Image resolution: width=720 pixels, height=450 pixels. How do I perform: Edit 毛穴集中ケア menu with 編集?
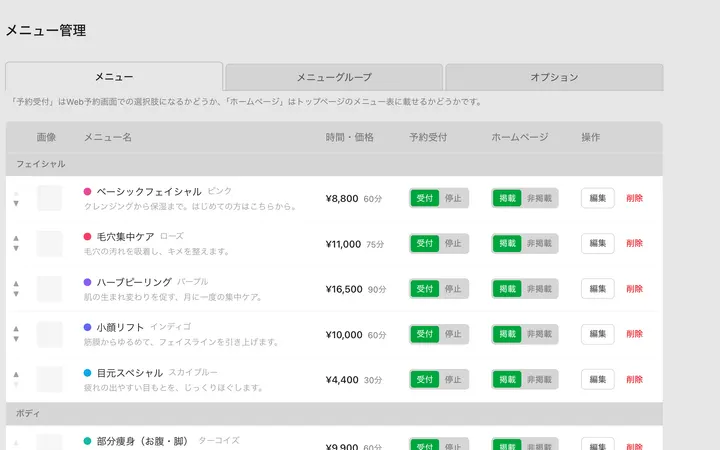(x=598, y=243)
